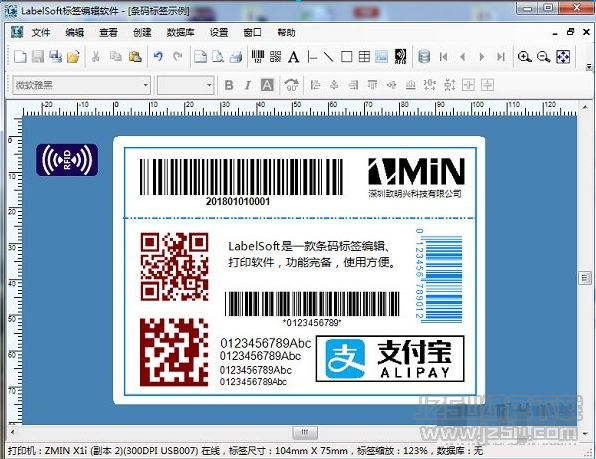596x459 pixels.
Task: Go to next database record
Action: [x=482, y=57]
